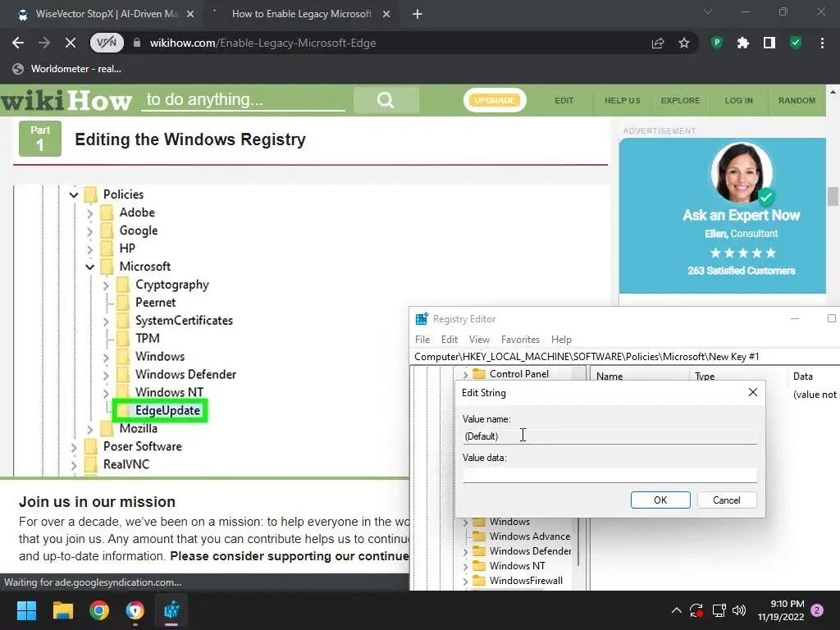Close the Edit String dialog
Image resolution: width=840 pixels, height=630 pixels.
753,393
